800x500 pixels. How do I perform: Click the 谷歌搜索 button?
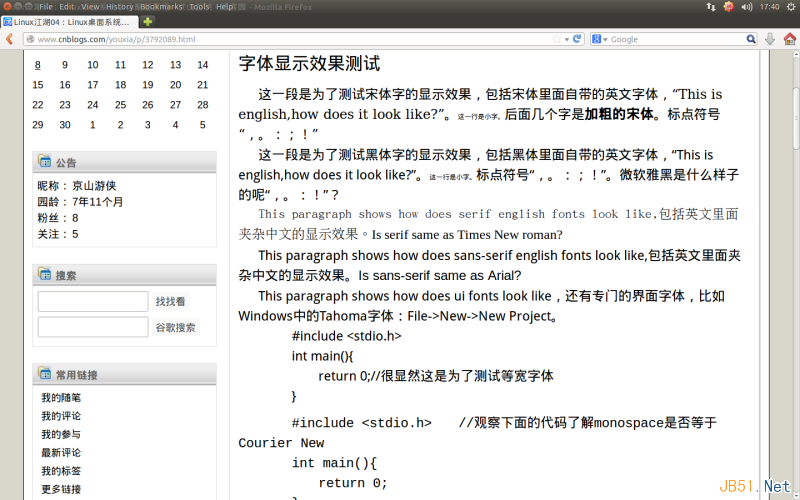tap(176, 328)
